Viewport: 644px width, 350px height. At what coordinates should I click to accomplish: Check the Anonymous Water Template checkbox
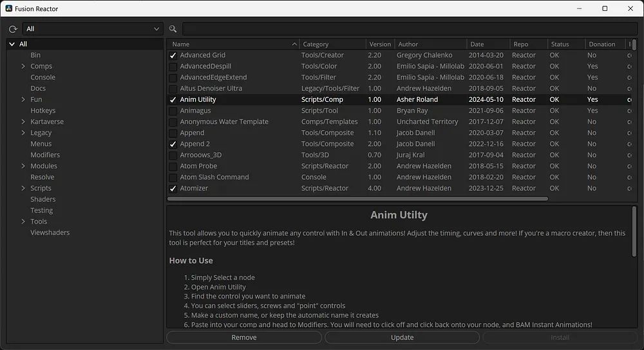click(173, 122)
